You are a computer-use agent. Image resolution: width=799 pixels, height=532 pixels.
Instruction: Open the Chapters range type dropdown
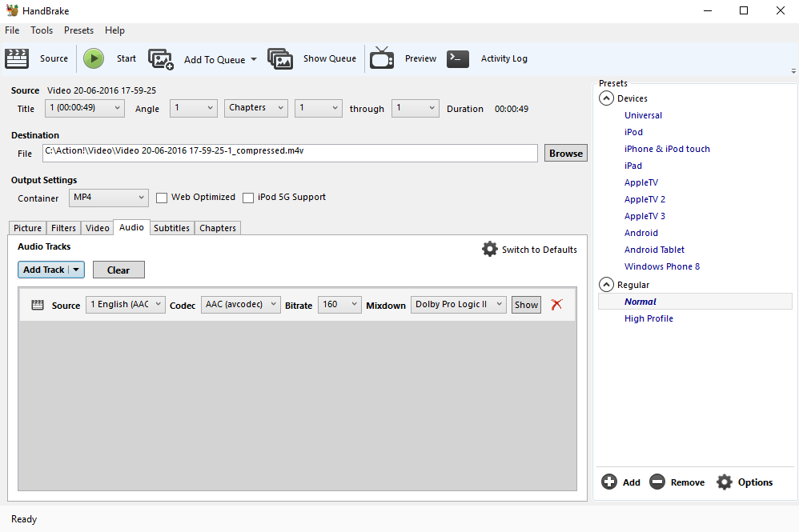(x=256, y=108)
